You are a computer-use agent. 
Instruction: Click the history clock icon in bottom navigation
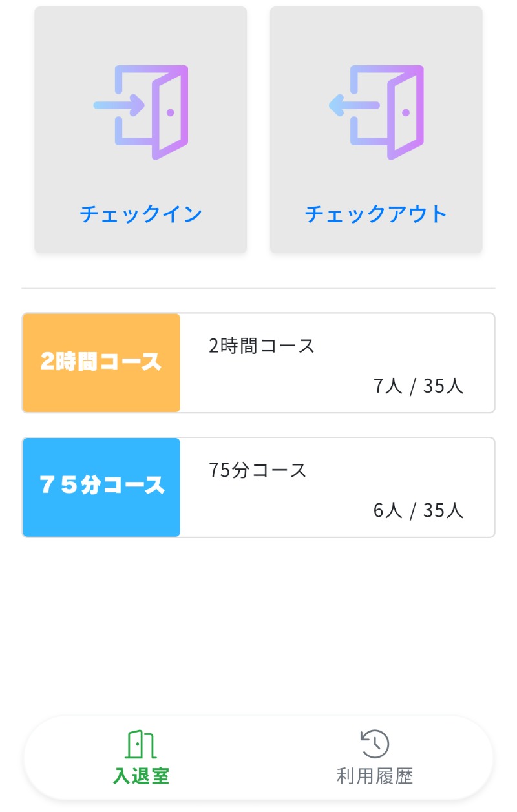tap(375, 744)
